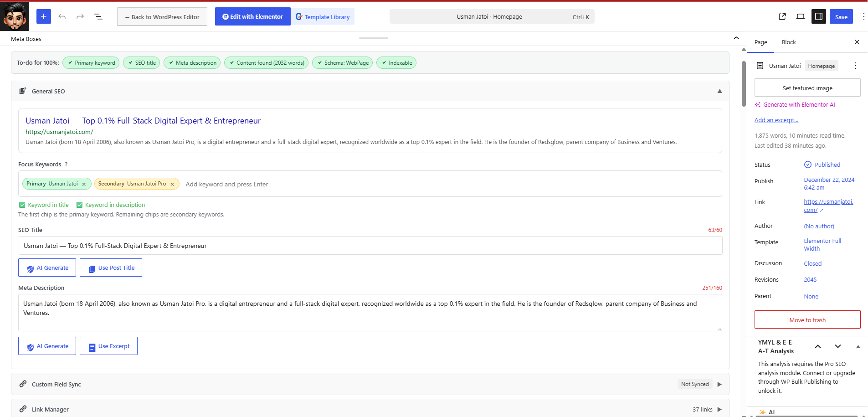Click Generate with Elementor AI link
The height and width of the screenshot is (417, 868).
point(795,104)
